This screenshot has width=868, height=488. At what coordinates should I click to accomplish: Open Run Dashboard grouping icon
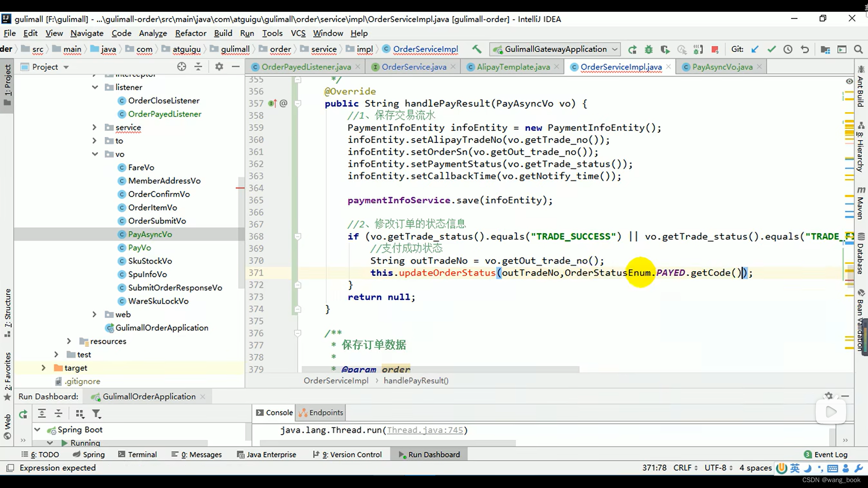coord(80,413)
